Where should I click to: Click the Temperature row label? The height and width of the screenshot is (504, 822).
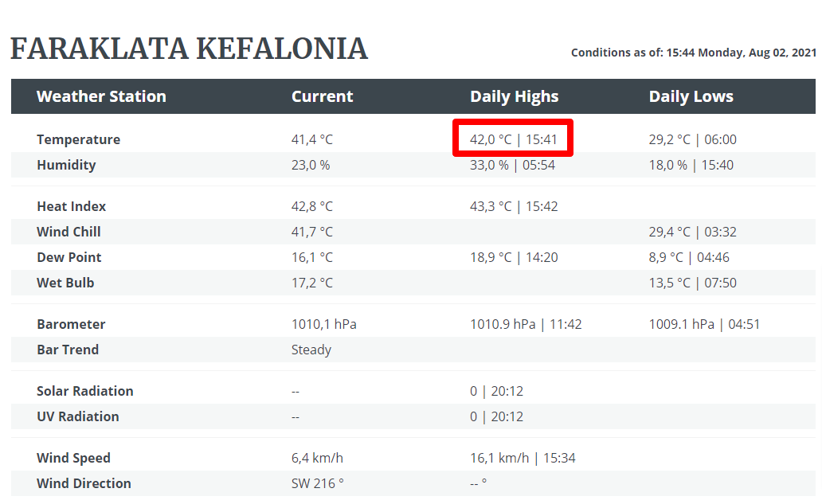[78, 139]
